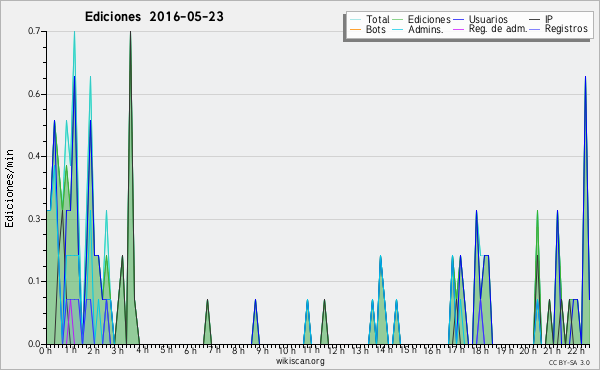Click the wikiscan.org text below the chart

(x=300, y=361)
